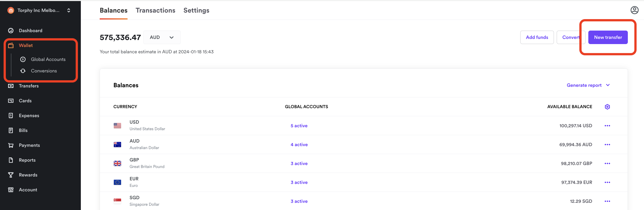Expand the AUD currency selector dropdown
This screenshot has height=210, width=644.
pos(162,37)
